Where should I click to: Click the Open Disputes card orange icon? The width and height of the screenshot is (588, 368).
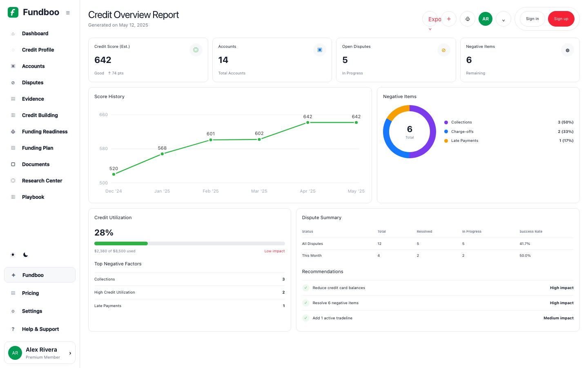[443, 50]
